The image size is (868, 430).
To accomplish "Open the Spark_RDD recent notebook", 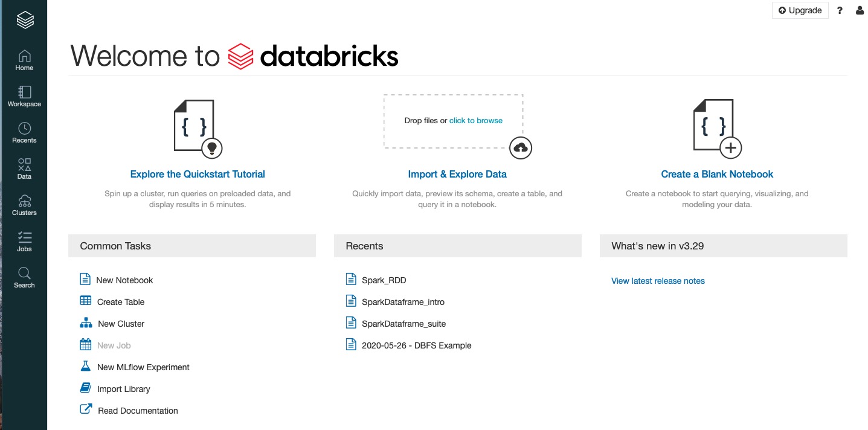I will [376, 280].
